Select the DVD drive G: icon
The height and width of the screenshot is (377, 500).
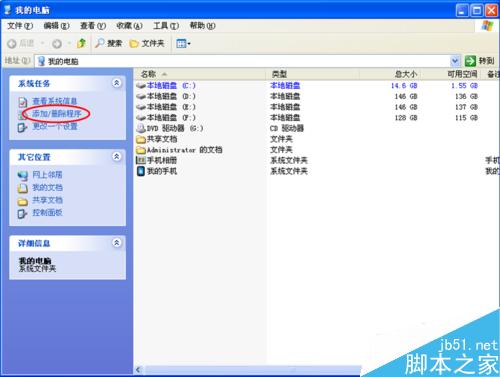141,128
